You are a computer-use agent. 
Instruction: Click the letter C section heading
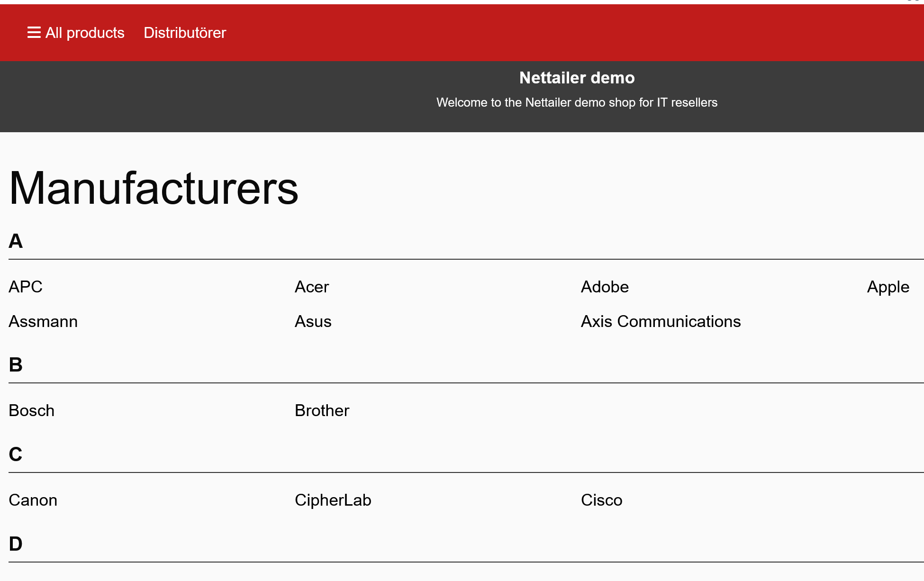click(16, 454)
